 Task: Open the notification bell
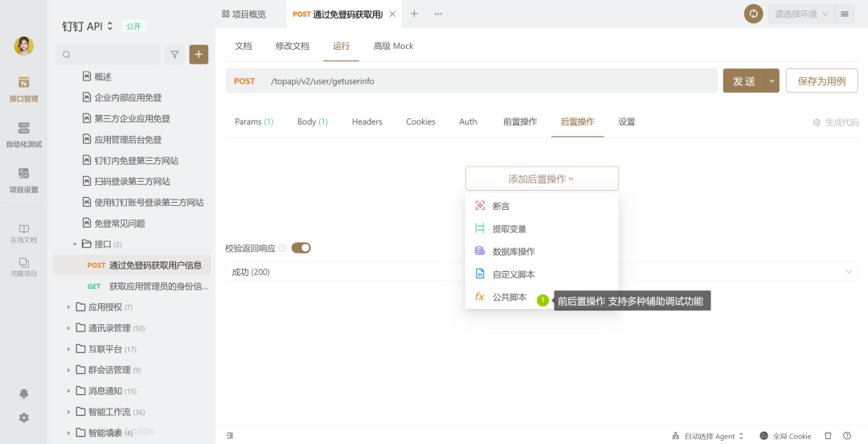pyautogui.click(x=24, y=393)
